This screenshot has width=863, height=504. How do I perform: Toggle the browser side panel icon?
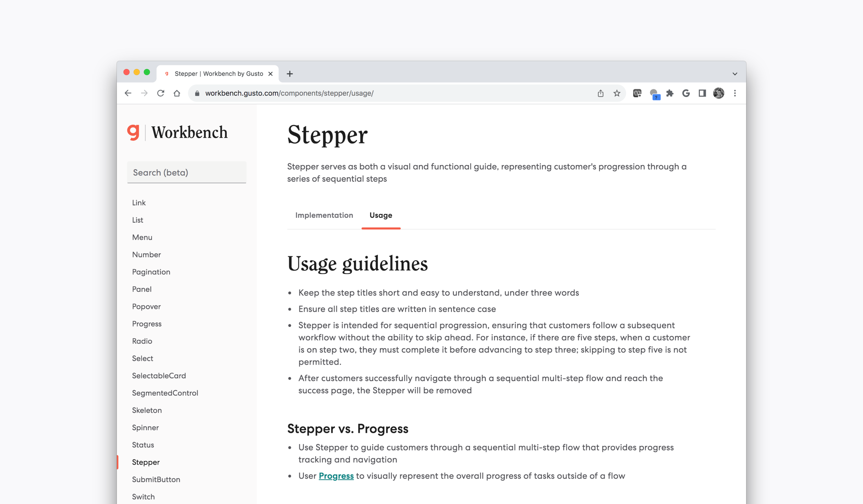(x=702, y=93)
